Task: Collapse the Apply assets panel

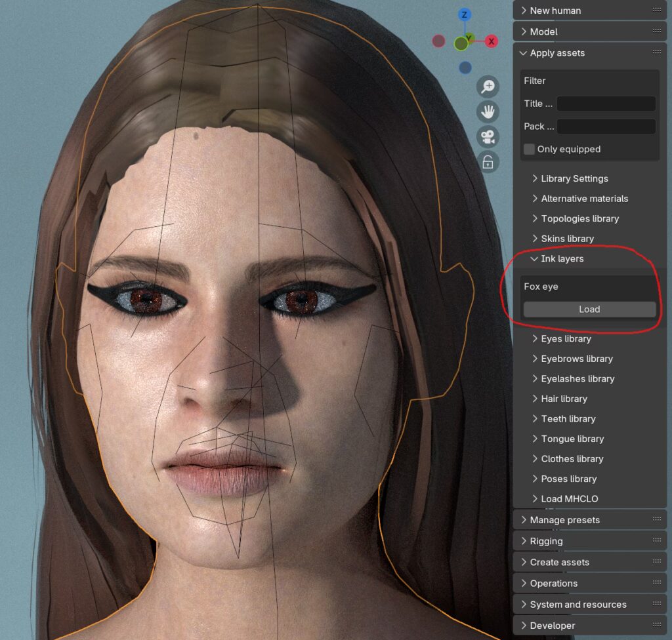Action: [x=556, y=53]
